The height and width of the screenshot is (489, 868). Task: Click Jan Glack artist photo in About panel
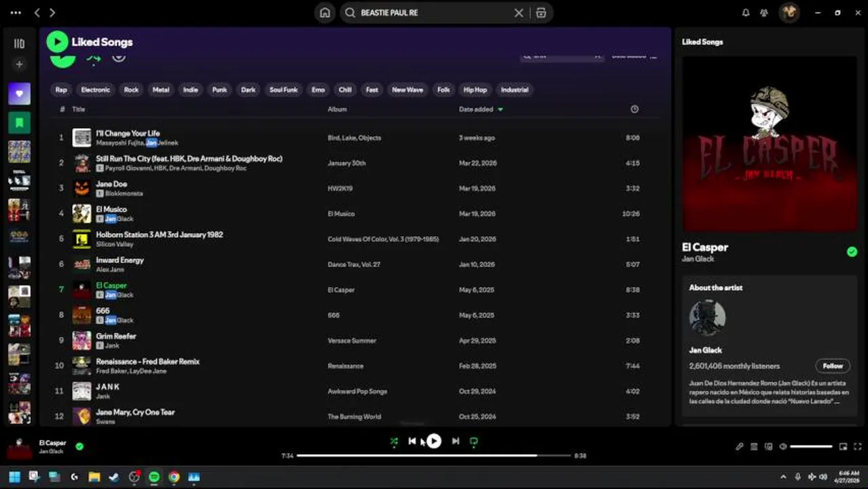(x=707, y=318)
